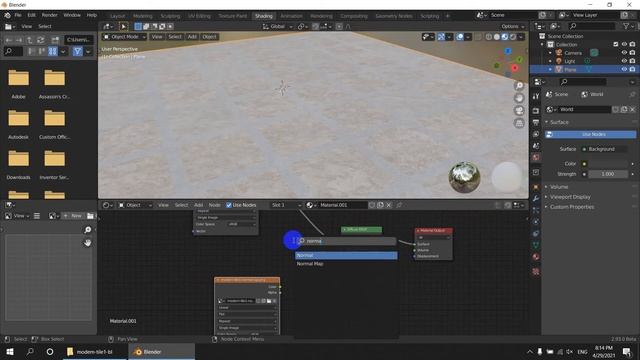Image resolution: width=640 pixels, height=360 pixels.
Task: Open the Modifier wrench properties tab
Action: [x=536, y=198]
